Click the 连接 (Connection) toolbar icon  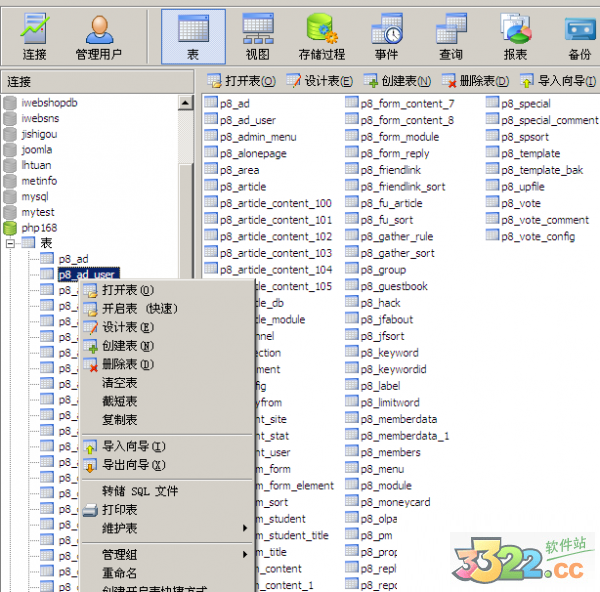click(x=35, y=37)
